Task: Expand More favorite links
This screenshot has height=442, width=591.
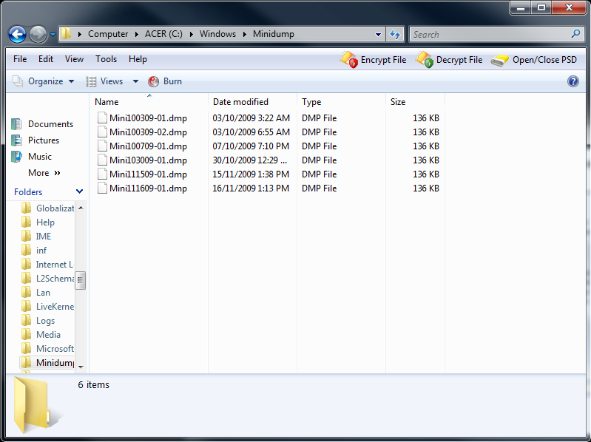Action: tap(44, 173)
